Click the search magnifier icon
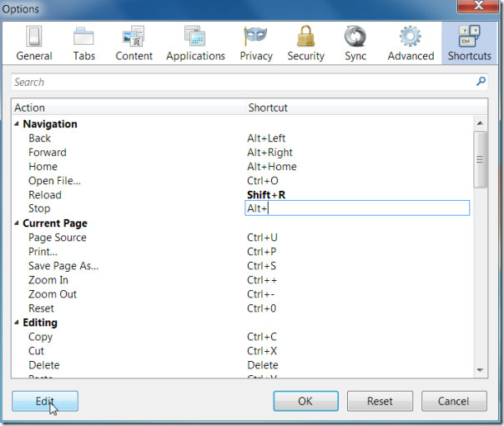 tap(480, 82)
